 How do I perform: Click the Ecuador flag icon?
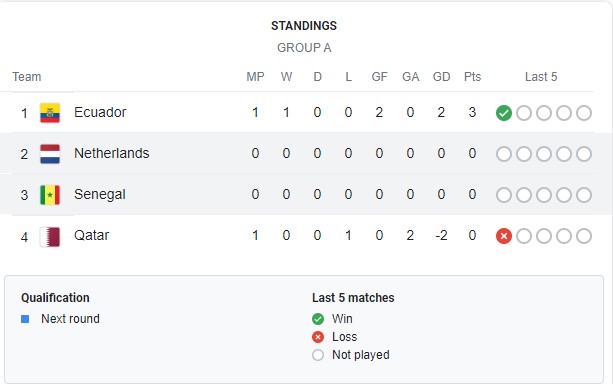[50, 113]
